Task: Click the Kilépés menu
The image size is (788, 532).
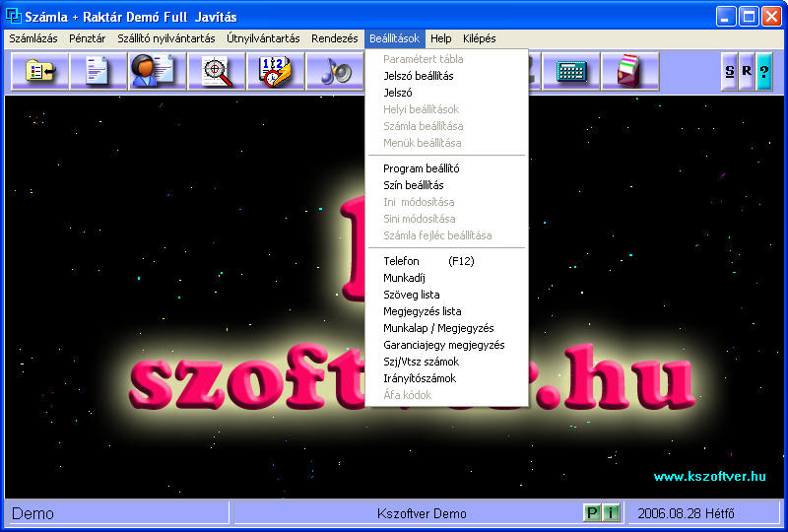Action: pyautogui.click(x=480, y=38)
